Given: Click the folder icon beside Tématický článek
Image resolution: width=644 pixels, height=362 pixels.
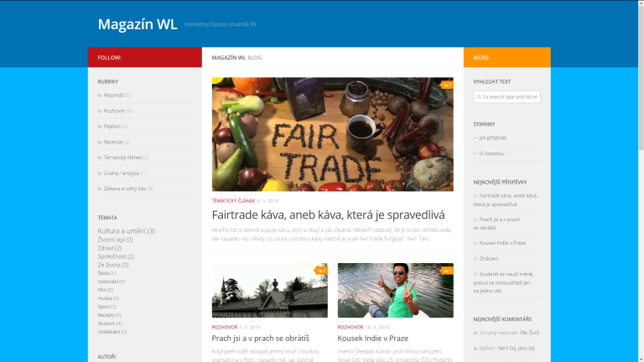Looking at the screenshot, I should [x=100, y=158].
